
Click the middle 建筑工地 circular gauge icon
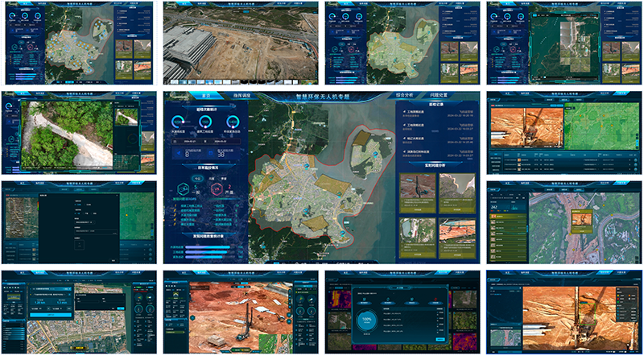click(x=205, y=121)
